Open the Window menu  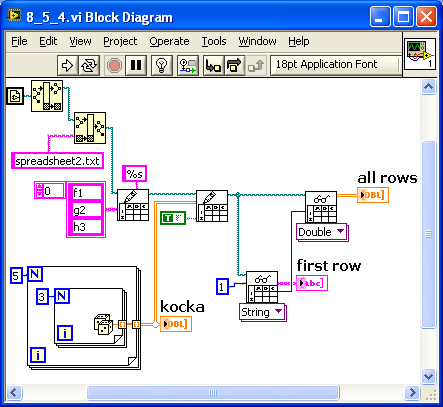coord(257,41)
